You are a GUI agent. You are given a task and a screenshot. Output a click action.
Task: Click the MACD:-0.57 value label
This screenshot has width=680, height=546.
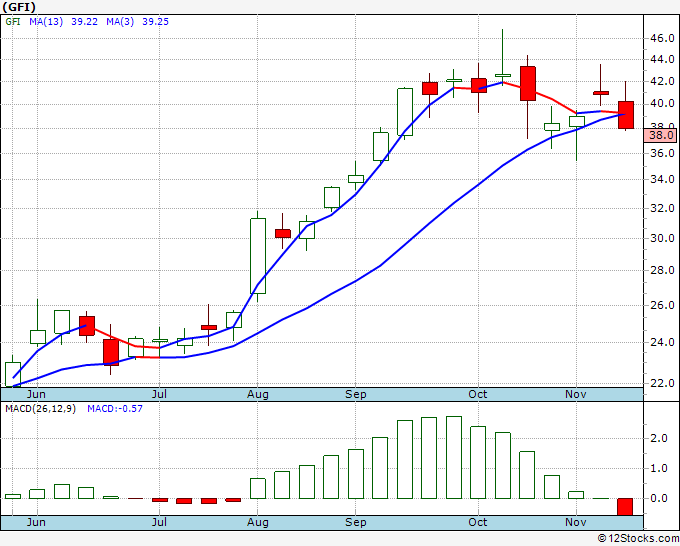[116, 408]
